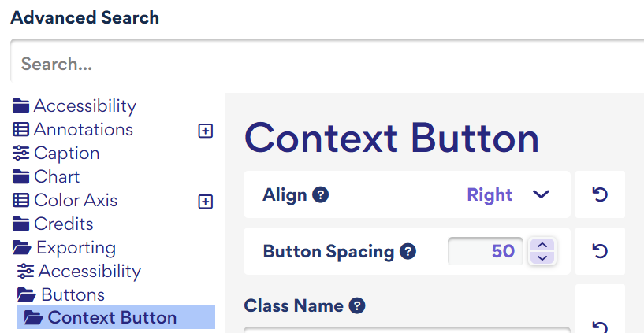Image resolution: width=644 pixels, height=333 pixels.
Task: Click the Color Axis table icon
Action: pos(21,201)
